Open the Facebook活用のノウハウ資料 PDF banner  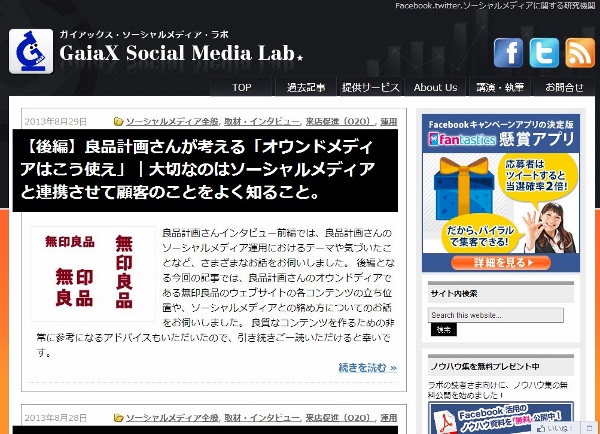click(501, 418)
